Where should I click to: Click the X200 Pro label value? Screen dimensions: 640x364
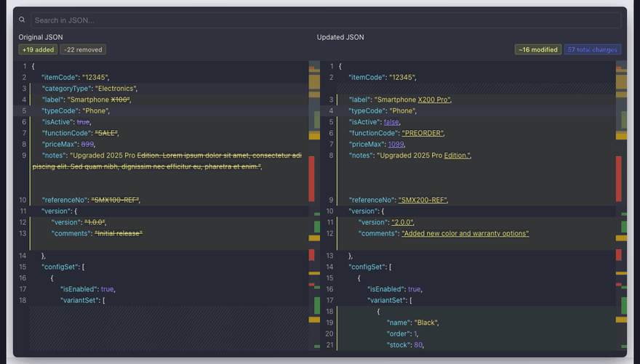coord(434,100)
